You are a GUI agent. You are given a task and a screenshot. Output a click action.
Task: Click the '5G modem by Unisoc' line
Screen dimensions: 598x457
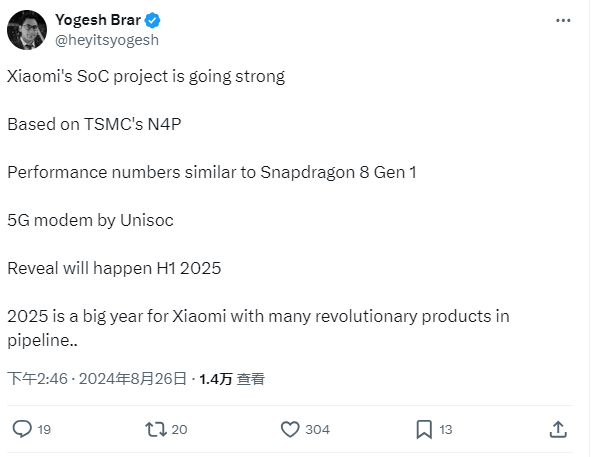point(90,220)
